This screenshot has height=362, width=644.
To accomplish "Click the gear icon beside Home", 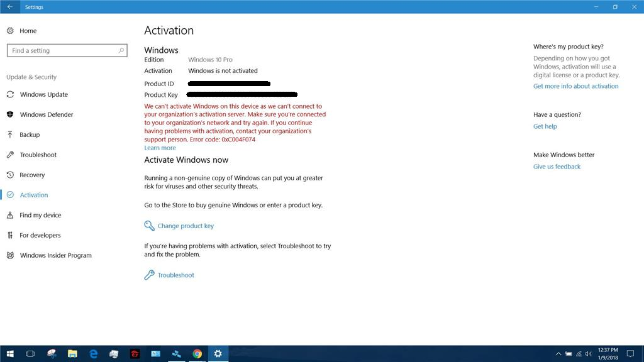I will pyautogui.click(x=10, y=31).
